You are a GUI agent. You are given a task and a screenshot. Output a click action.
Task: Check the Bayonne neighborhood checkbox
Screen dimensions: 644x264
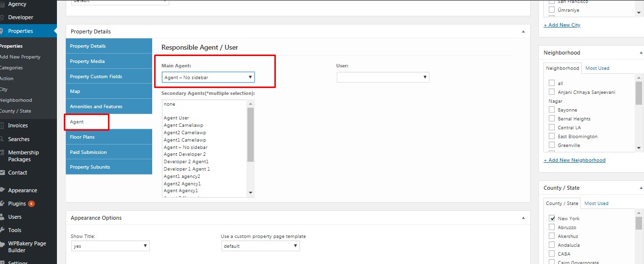coord(552,110)
